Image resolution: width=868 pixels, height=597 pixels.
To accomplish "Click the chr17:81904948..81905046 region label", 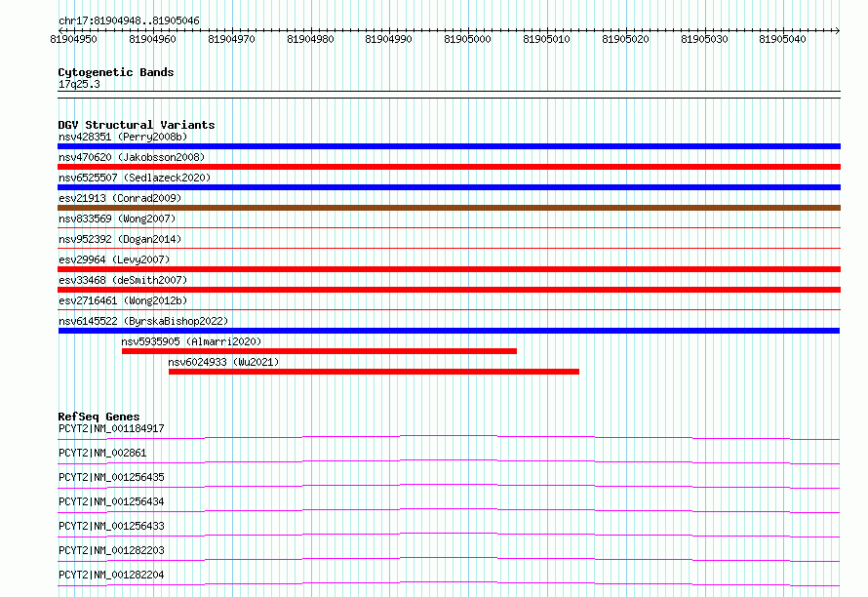I will coord(129,20).
